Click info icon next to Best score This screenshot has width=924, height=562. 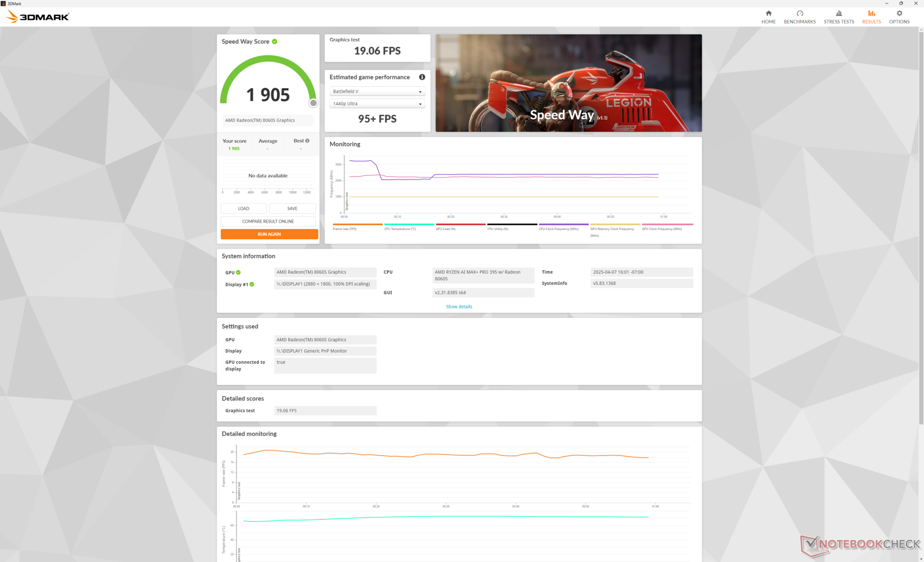(x=307, y=141)
